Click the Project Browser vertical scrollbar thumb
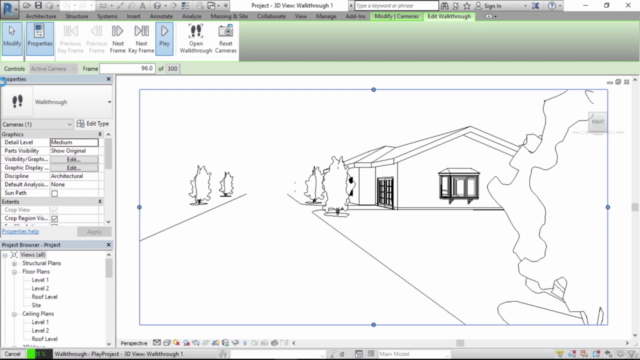640x360 pixels. [109, 268]
